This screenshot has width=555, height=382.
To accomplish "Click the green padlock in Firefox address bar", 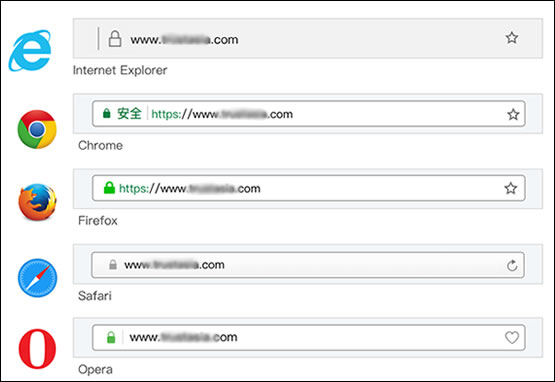I will pos(109,188).
